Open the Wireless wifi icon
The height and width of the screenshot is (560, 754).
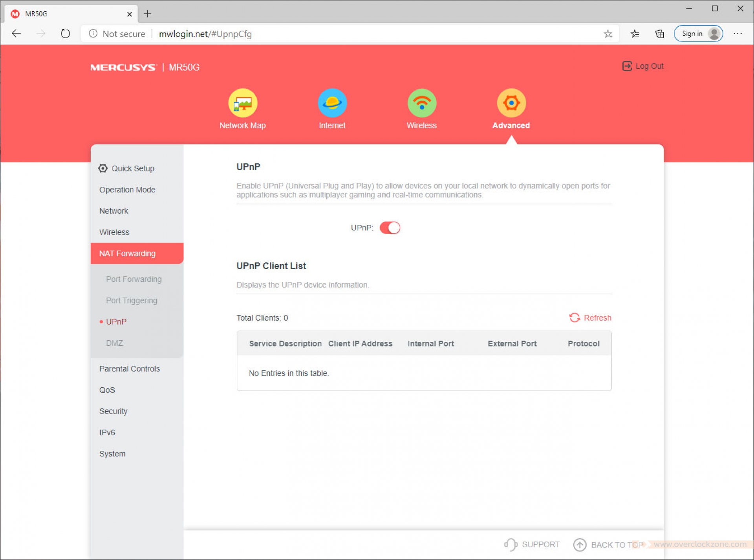point(421,103)
